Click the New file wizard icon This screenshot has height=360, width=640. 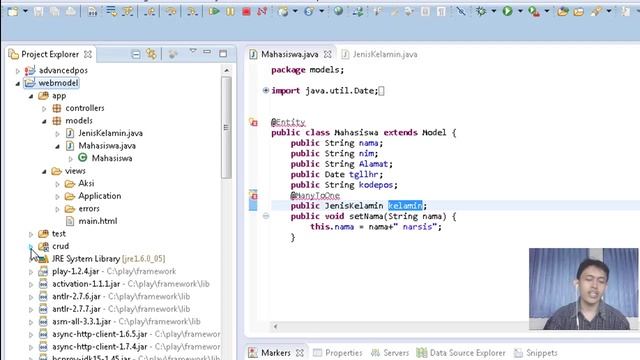click(x=13, y=11)
